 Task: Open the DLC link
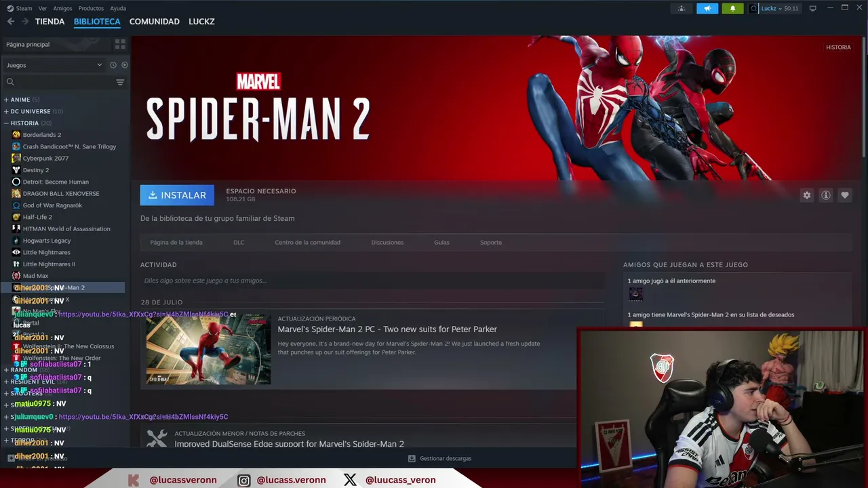coord(239,242)
